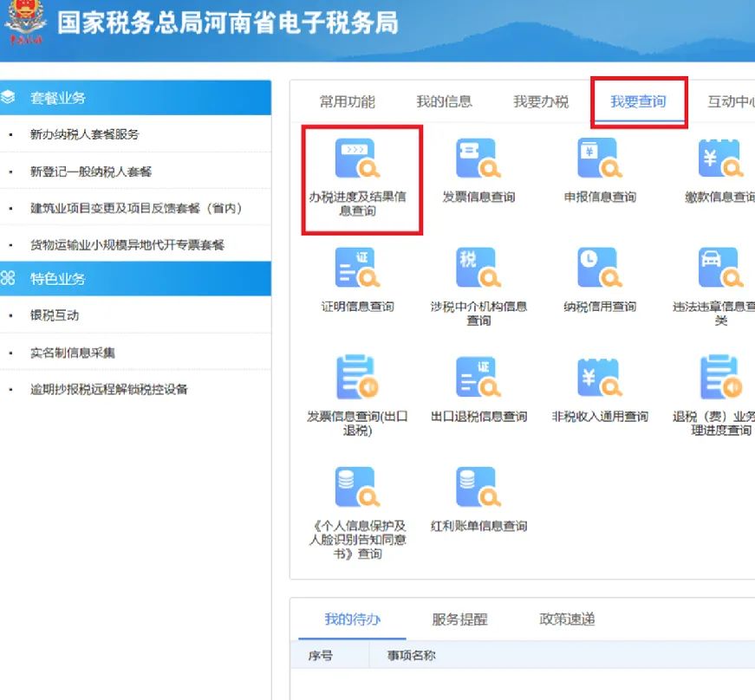The height and width of the screenshot is (700, 755).
Task: Open 申报信息查询 icon
Action: click(600, 158)
